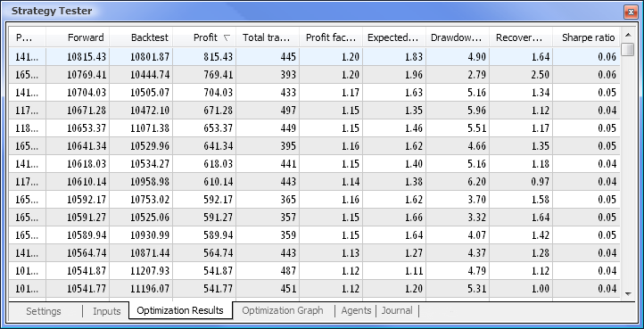Open the Optimization Graph tab
The width and height of the screenshot is (644, 329).
point(283,310)
